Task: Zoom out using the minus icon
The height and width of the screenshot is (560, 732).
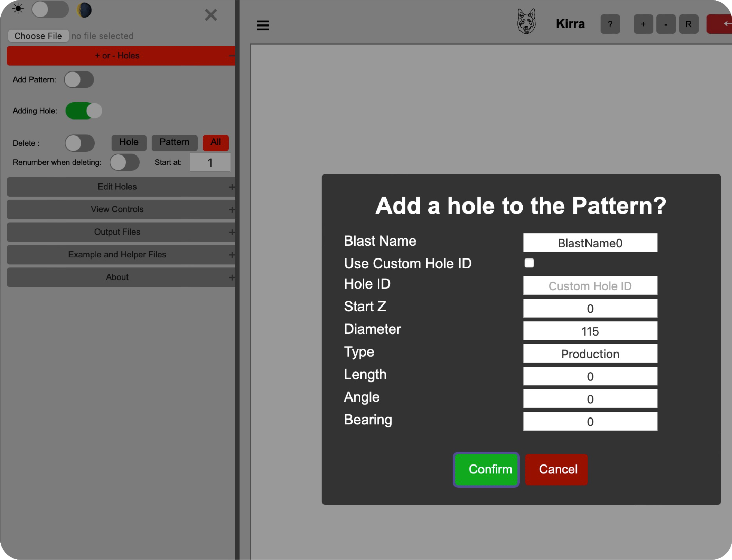Action: tap(666, 24)
